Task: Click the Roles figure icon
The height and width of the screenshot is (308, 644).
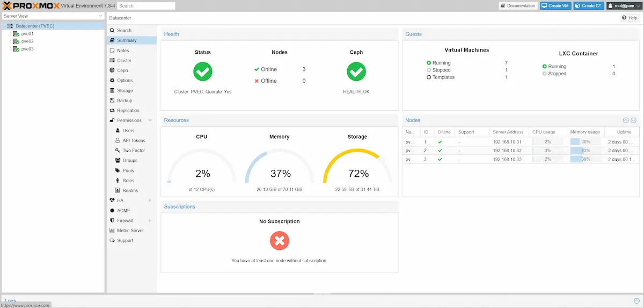Action: [118, 181]
